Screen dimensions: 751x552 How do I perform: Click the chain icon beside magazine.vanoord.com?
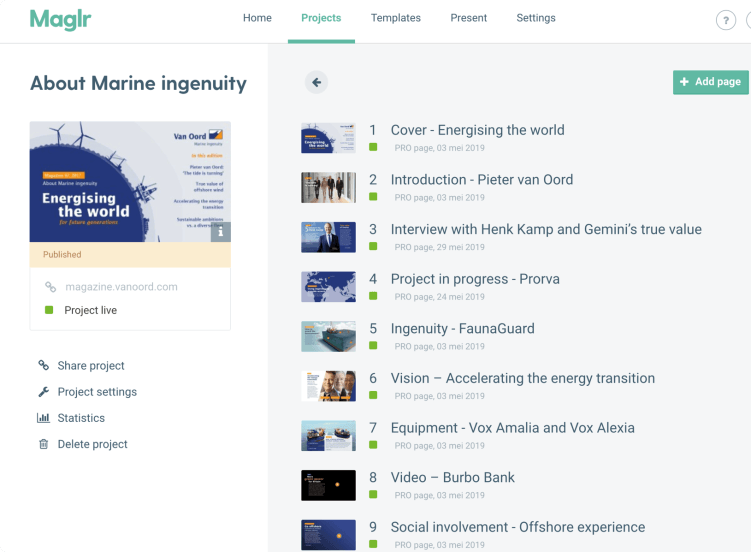[x=50, y=287]
